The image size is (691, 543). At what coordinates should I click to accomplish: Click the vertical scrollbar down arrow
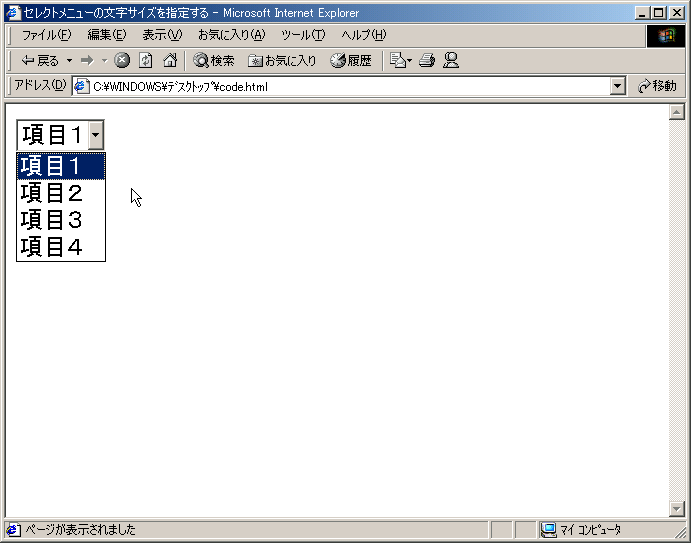pos(676,509)
